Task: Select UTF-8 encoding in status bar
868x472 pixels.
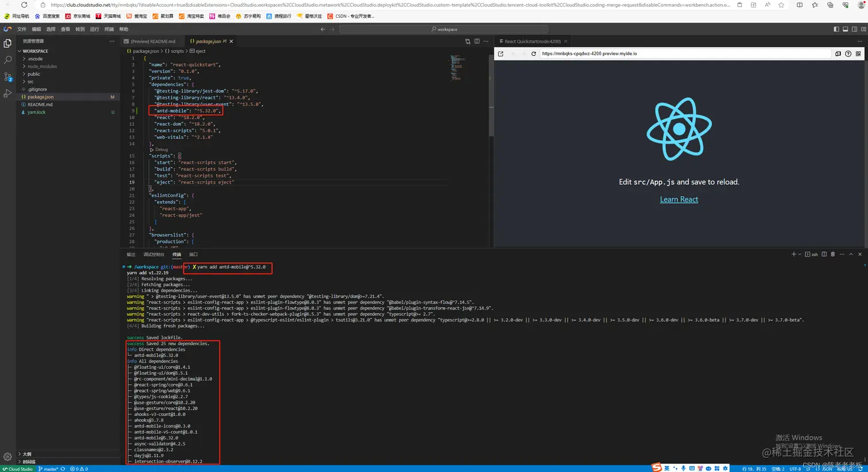Action: [x=795, y=469]
